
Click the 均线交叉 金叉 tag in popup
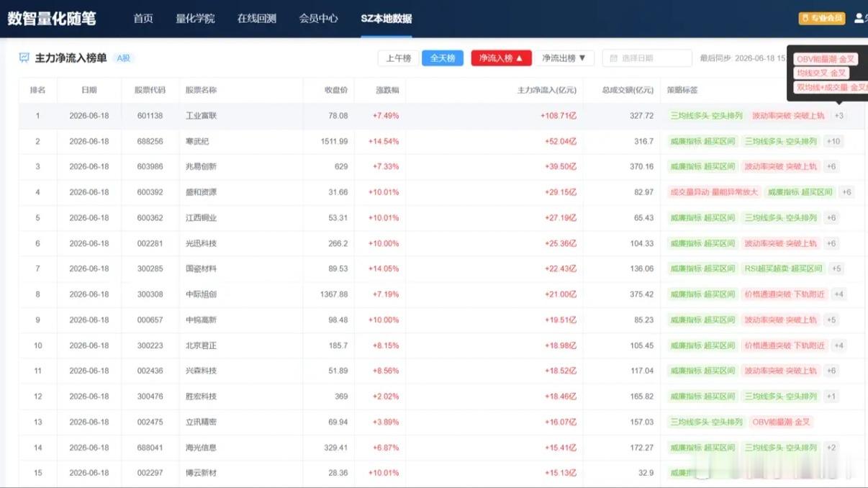(x=821, y=73)
